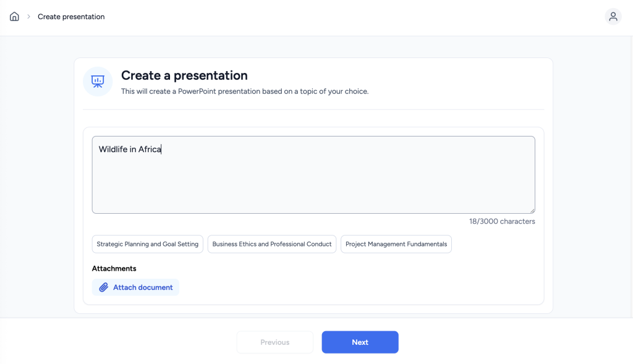
Task: Click the word Wildlife in the text box
Action: 113,150
